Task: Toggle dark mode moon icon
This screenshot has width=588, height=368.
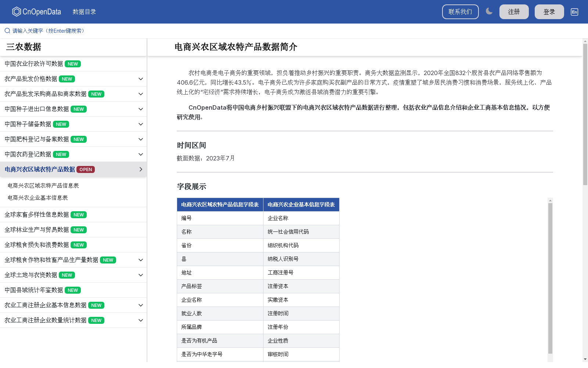Action: point(489,11)
